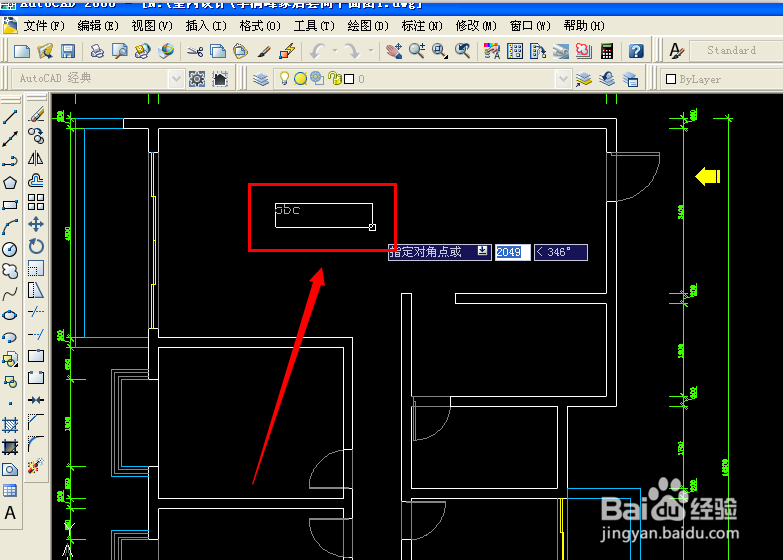783x560 pixels.
Task: Select the Extend tool
Action: point(36,334)
